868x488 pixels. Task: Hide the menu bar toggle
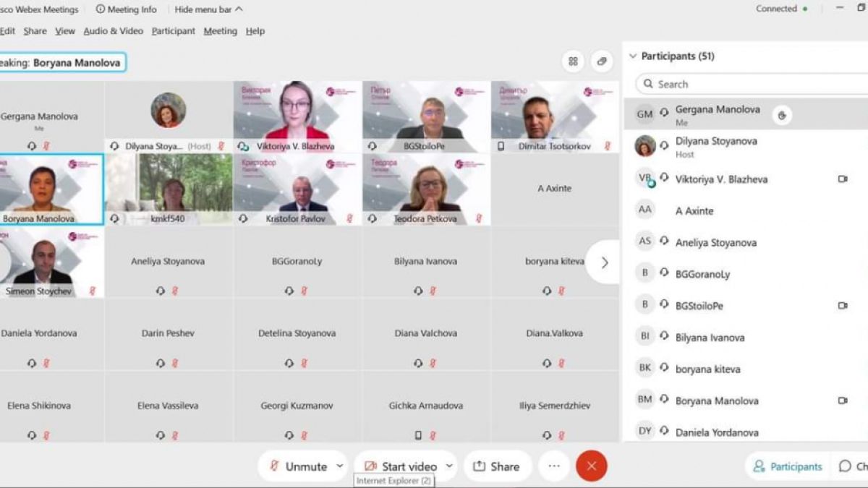click(x=208, y=9)
